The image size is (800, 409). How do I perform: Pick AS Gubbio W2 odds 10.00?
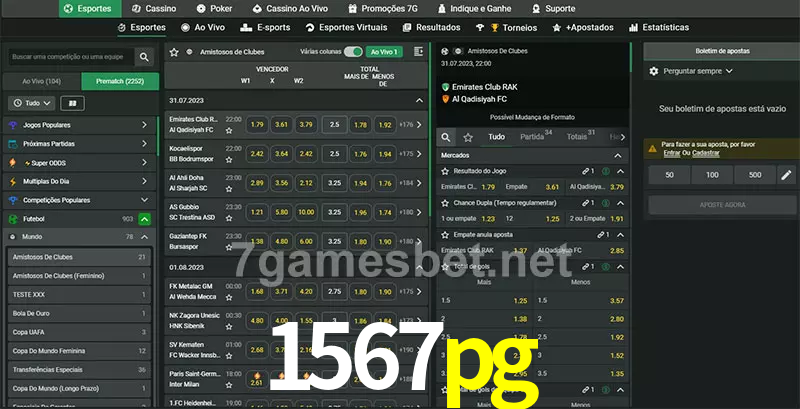click(x=306, y=212)
